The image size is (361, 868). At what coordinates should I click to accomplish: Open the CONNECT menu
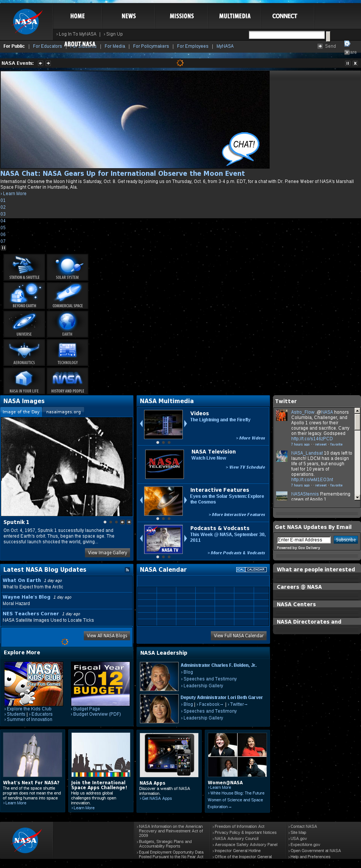[x=284, y=16]
